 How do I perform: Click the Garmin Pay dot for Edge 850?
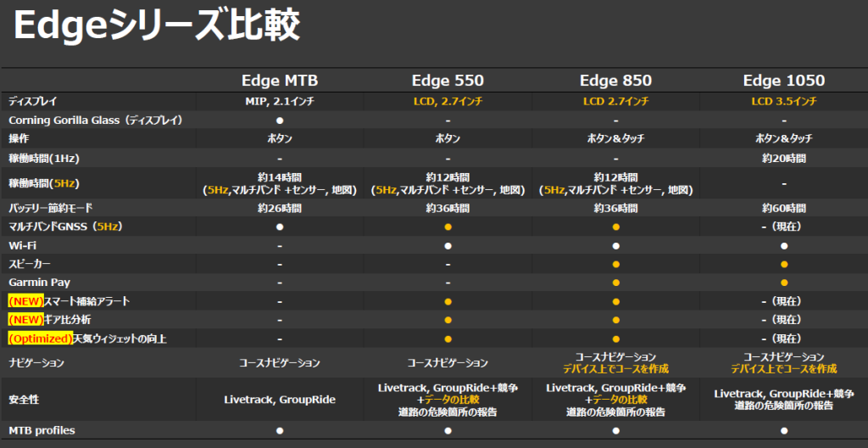[615, 283]
